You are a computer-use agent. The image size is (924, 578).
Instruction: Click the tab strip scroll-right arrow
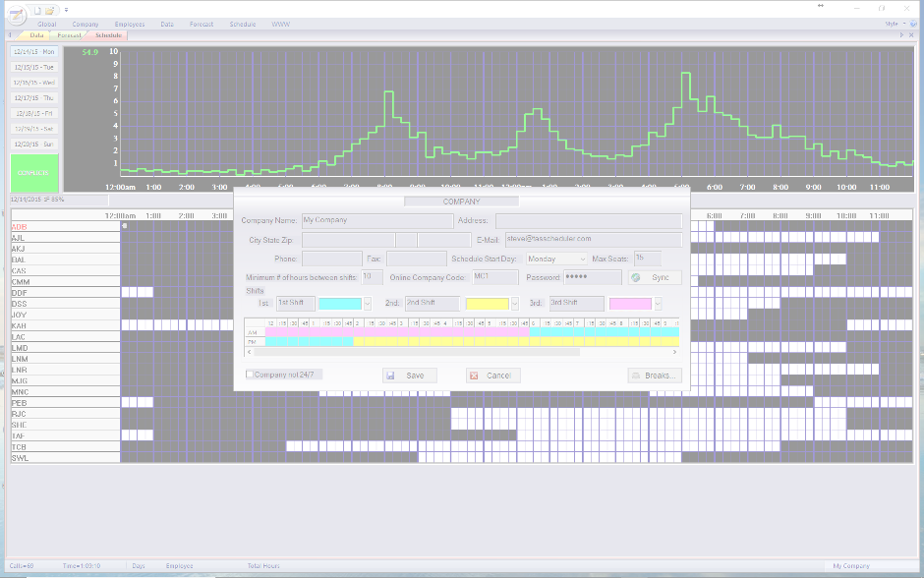pyautogui.click(x=901, y=35)
